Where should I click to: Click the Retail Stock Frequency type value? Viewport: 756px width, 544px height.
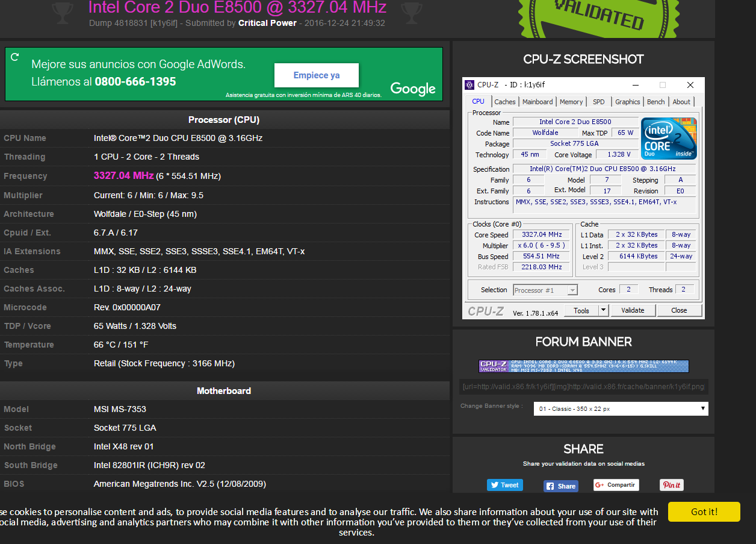(x=164, y=363)
